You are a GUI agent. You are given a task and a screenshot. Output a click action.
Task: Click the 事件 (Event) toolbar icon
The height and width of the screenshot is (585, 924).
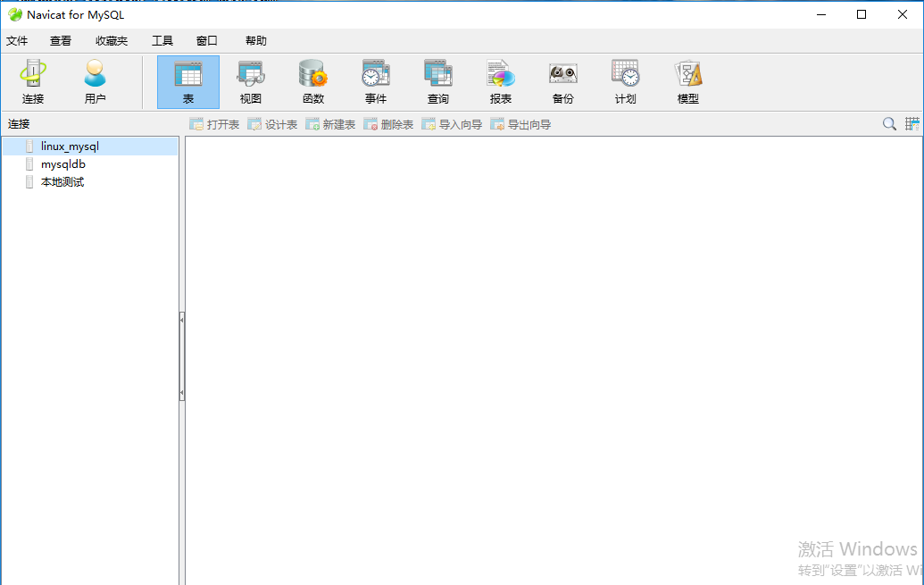376,81
